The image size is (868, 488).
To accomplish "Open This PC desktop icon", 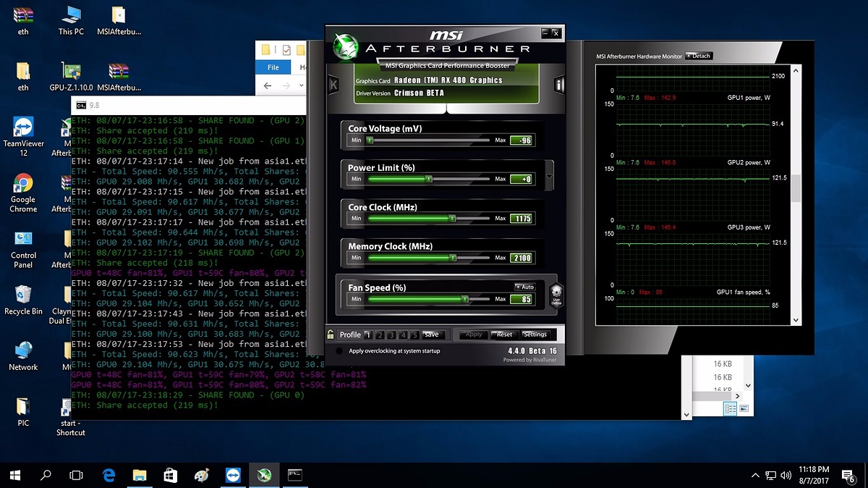I will click(x=71, y=20).
